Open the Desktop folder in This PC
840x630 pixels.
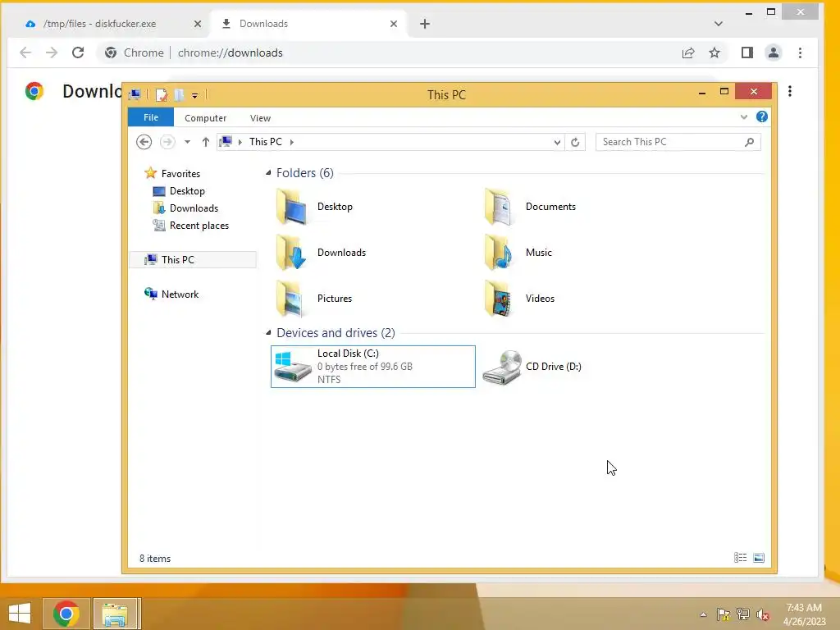[x=315, y=207]
